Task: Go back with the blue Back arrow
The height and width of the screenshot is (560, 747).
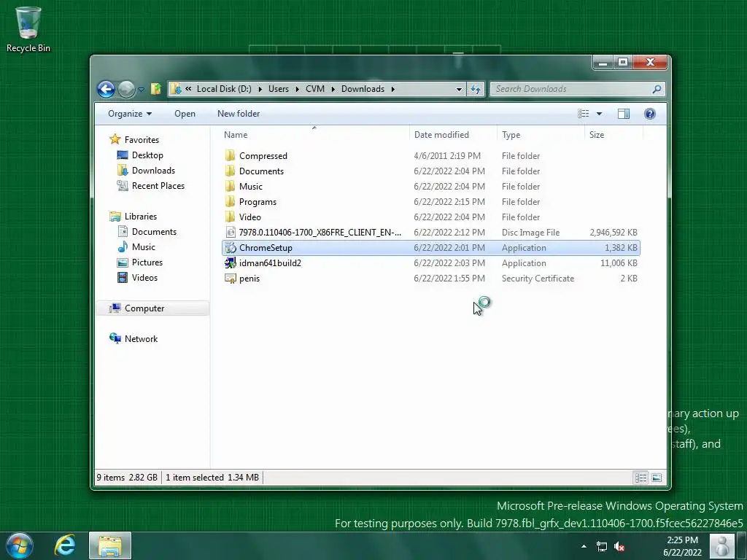Action: tap(106, 89)
